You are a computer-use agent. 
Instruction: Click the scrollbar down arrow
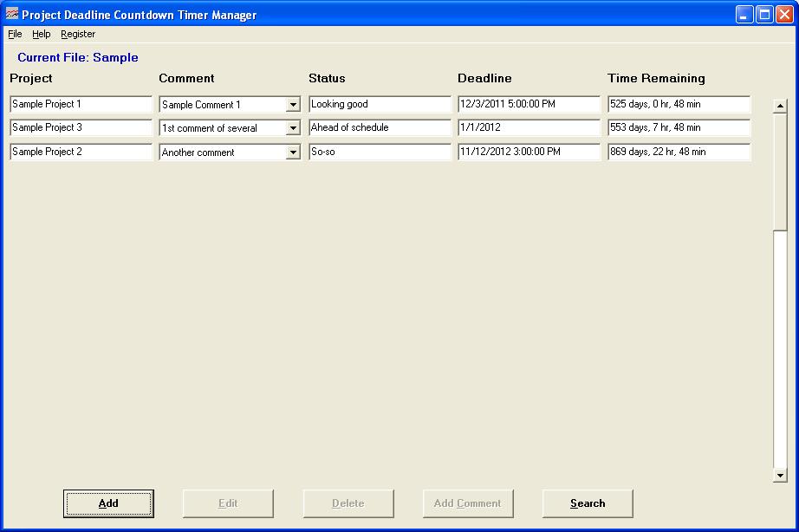coord(780,475)
